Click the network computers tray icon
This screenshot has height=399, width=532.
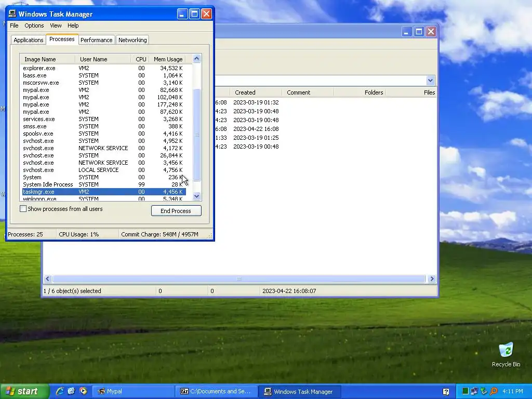(474, 391)
